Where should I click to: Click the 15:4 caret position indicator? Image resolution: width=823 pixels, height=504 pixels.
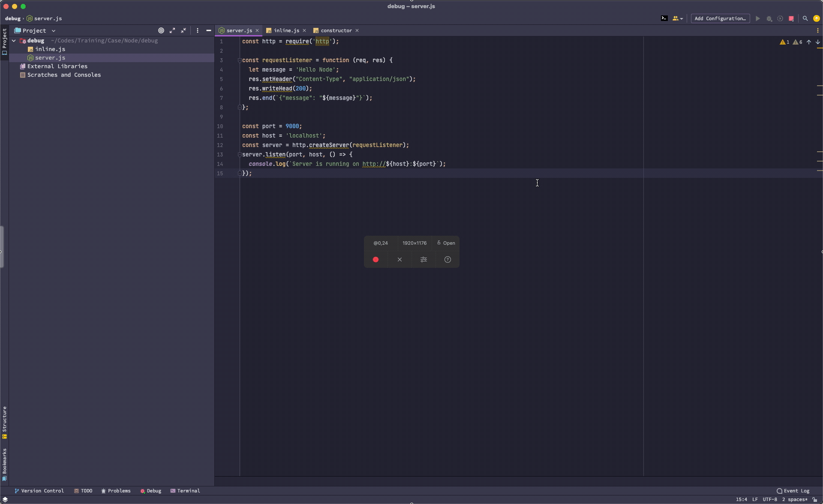click(x=741, y=500)
